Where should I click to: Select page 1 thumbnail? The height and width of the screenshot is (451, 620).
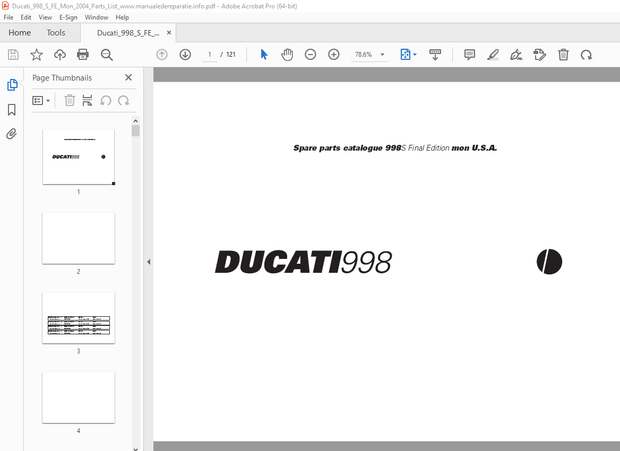point(78,157)
